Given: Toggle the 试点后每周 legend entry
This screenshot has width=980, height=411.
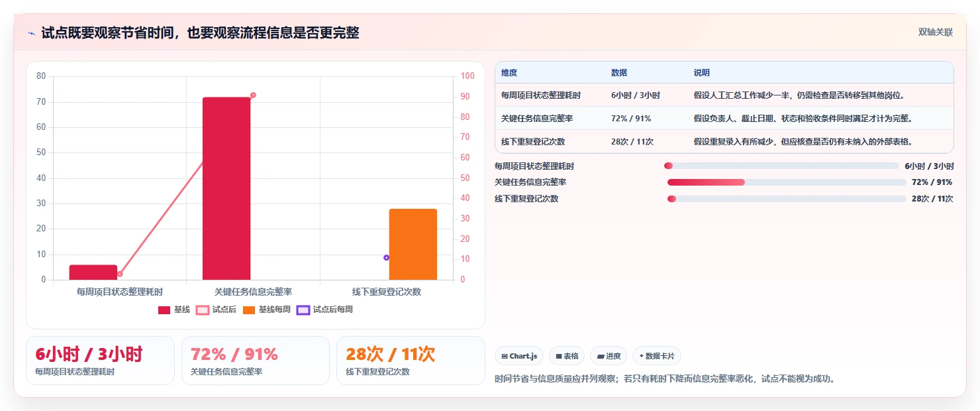Looking at the screenshot, I should point(325,310).
